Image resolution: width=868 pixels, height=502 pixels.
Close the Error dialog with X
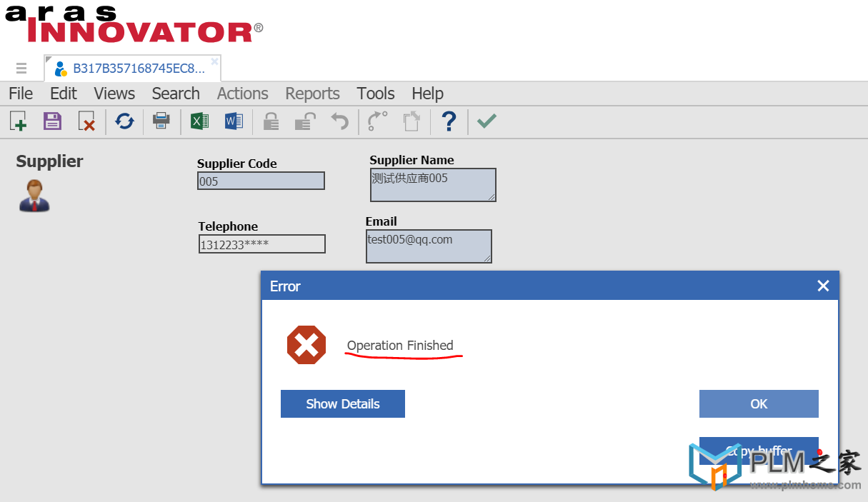[823, 286]
